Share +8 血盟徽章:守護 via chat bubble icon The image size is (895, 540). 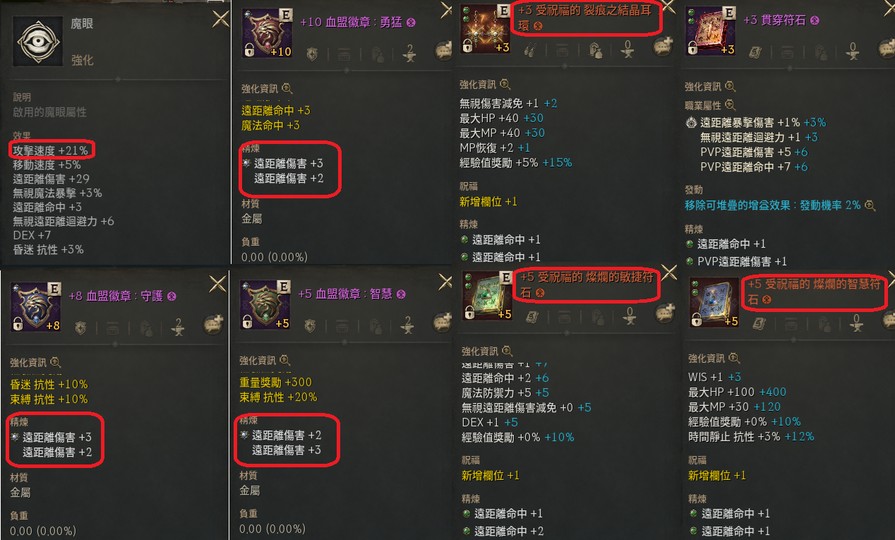pyautogui.click(x=213, y=324)
